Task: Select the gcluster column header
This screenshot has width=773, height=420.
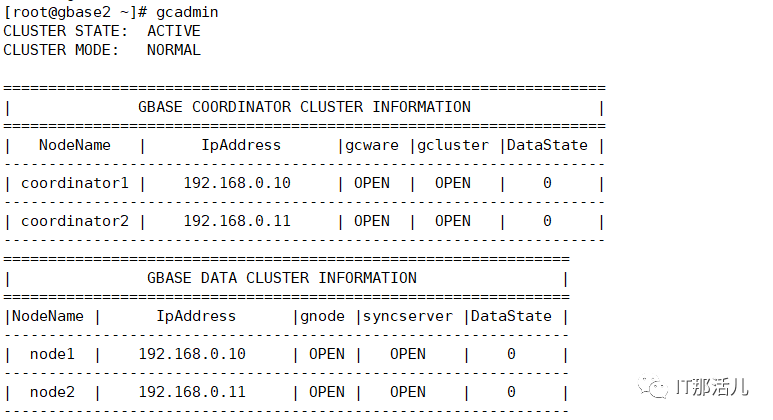Action: (x=453, y=145)
